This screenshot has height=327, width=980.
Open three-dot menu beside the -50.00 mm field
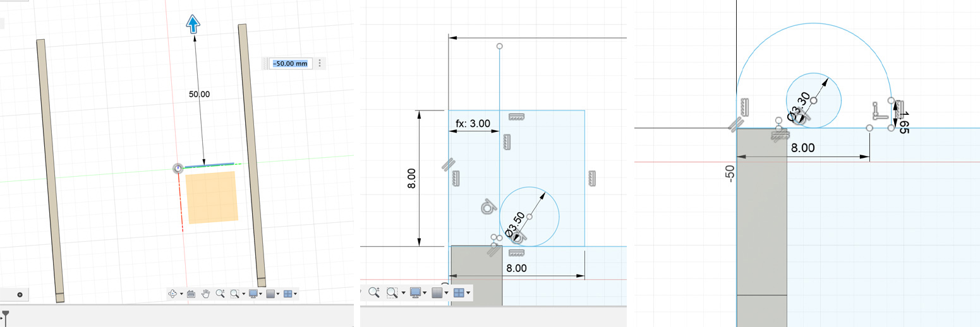point(320,63)
